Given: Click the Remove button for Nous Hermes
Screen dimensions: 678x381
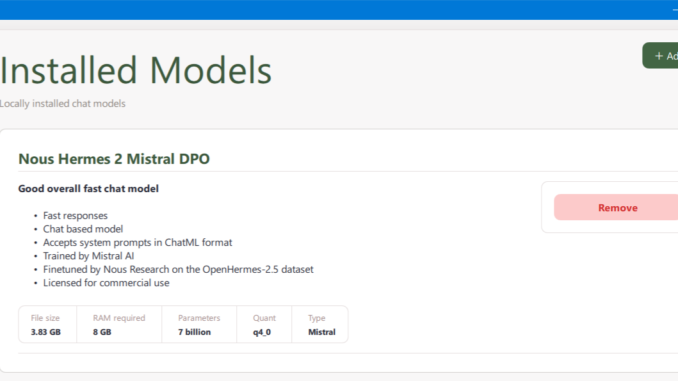Looking at the screenshot, I should pos(616,208).
